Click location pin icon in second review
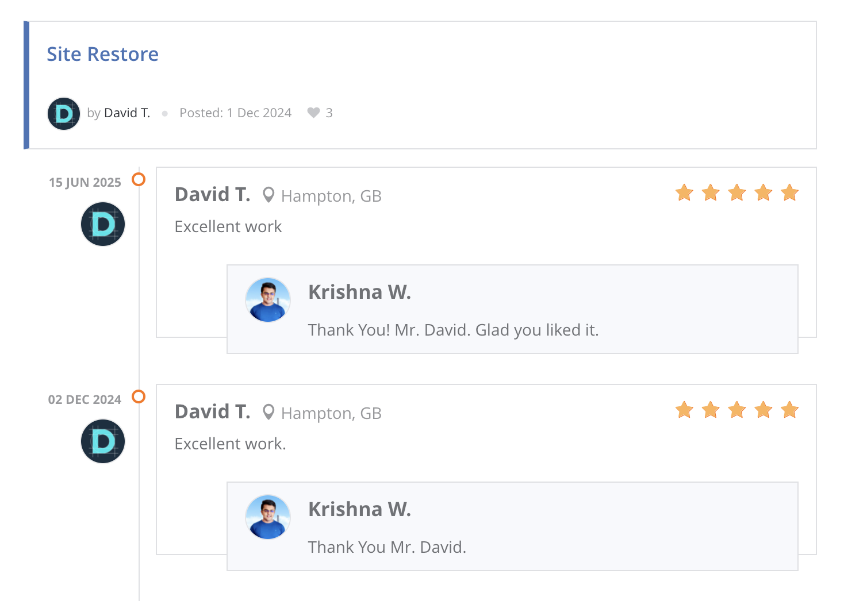The image size is (844, 616). 268,413
